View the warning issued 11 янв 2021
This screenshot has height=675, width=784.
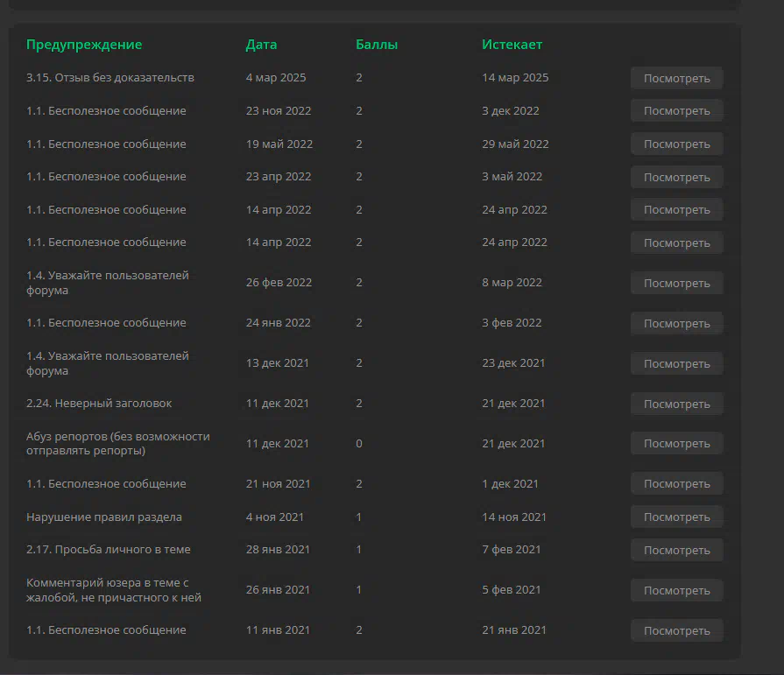pyautogui.click(x=676, y=630)
